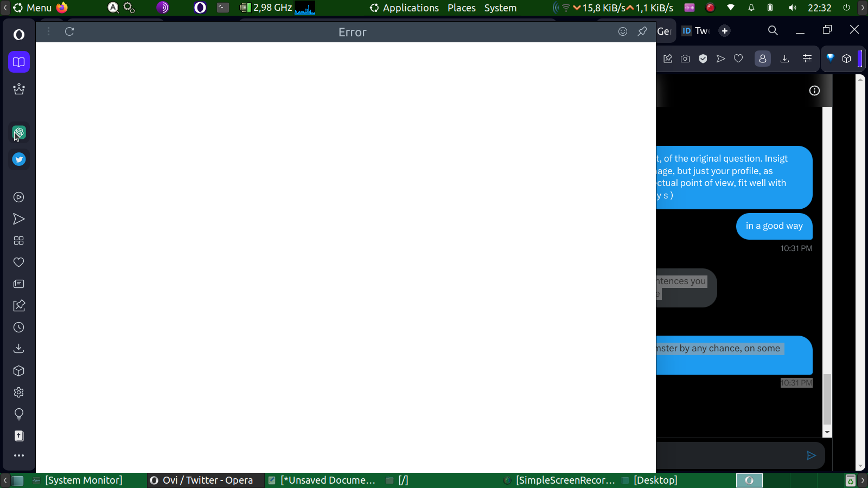Click the send arrow icon in address toolbar

[720, 59]
